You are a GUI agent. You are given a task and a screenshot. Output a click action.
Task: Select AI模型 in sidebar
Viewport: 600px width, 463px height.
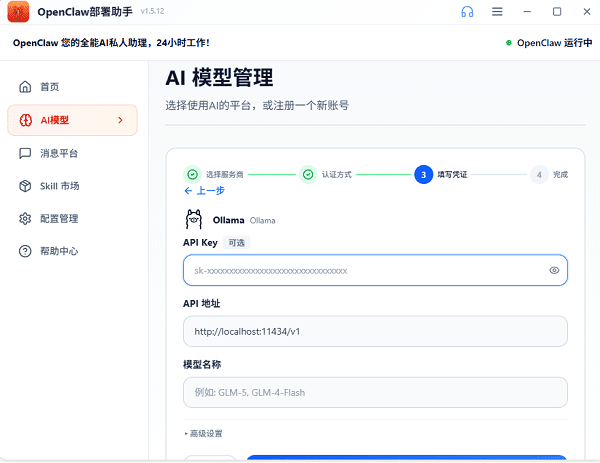tap(72, 120)
